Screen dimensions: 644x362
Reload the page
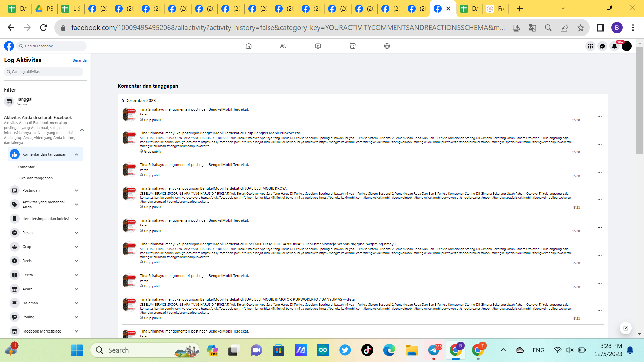pyautogui.click(x=43, y=27)
